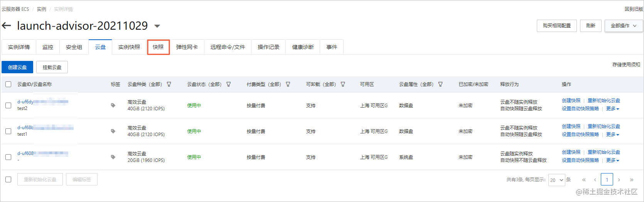This screenshot has width=644, height=202.
Task: Expand the 全部操作 dropdown button
Action: pyautogui.click(x=624, y=26)
